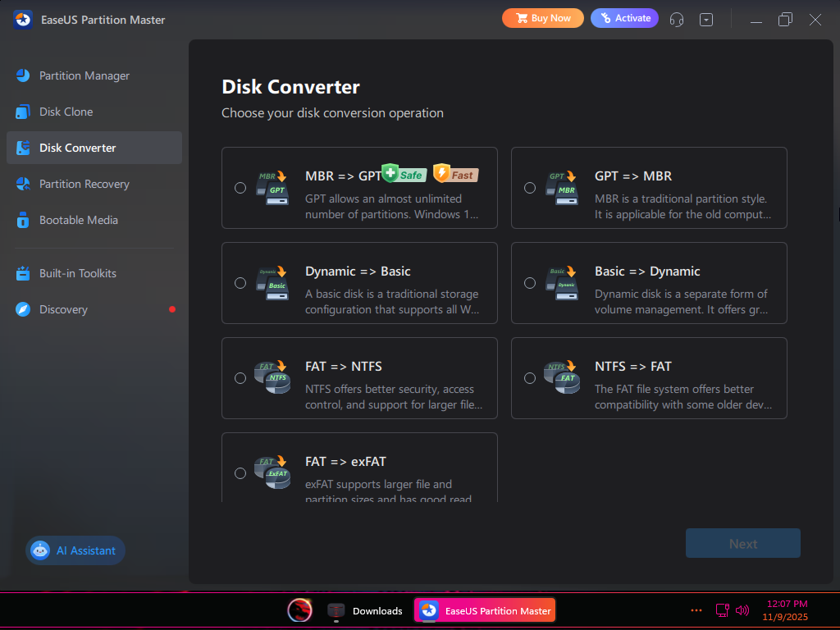840x630 pixels.
Task: Click the shopping cart icon in Buy Now
Action: click(x=522, y=18)
